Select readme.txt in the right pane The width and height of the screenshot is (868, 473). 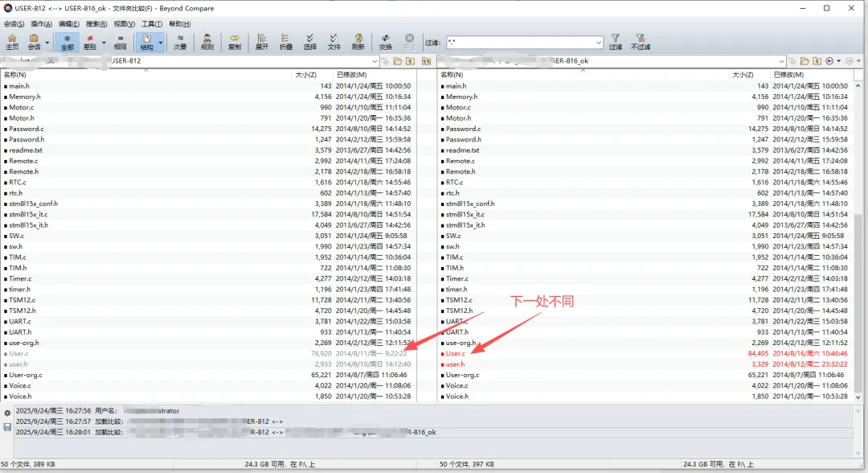[463, 150]
